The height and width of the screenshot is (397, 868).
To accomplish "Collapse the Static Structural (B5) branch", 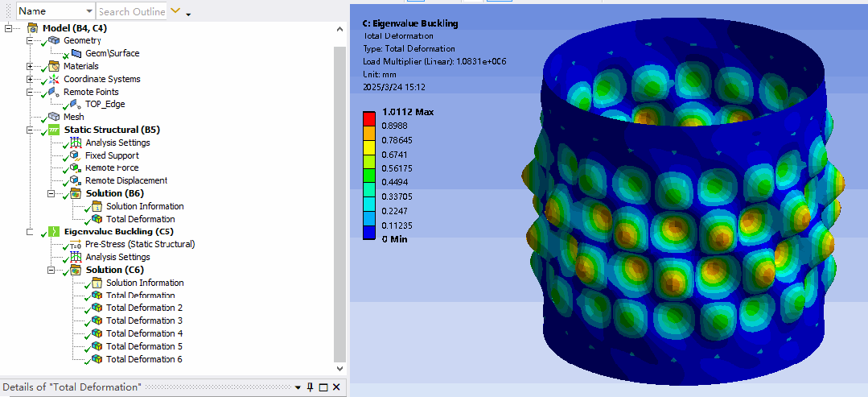I will pos(30,130).
